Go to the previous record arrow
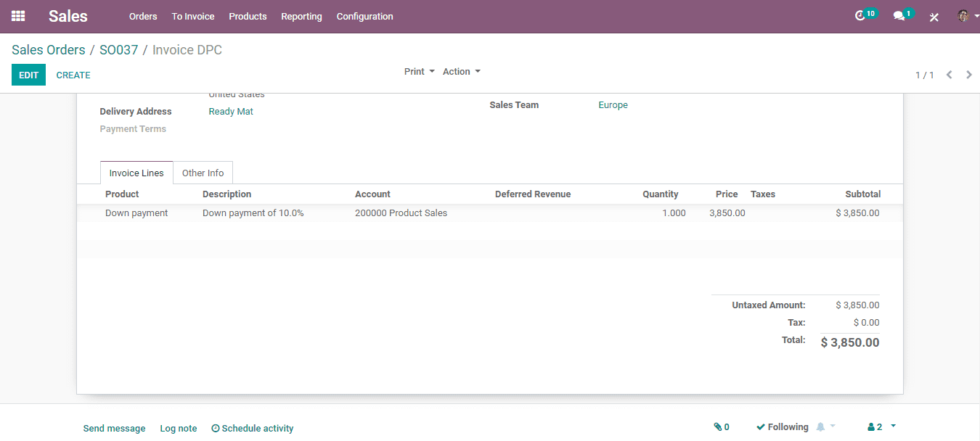The width and height of the screenshot is (980, 441). tap(949, 75)
